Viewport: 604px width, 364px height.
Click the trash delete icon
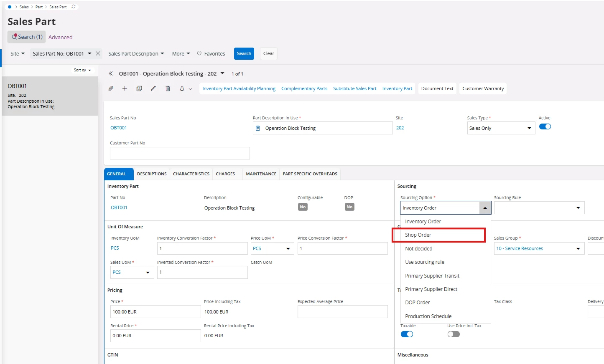pyautogui.click(x=168, y=88)
